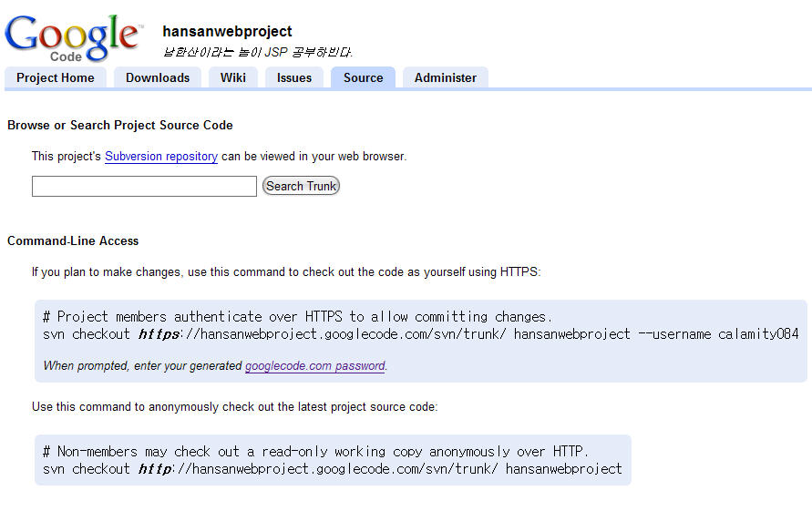Image resolution: width=812 pixels, height=511 pixels.
Task: Click the Google Code logo
Action: point(74,37)
